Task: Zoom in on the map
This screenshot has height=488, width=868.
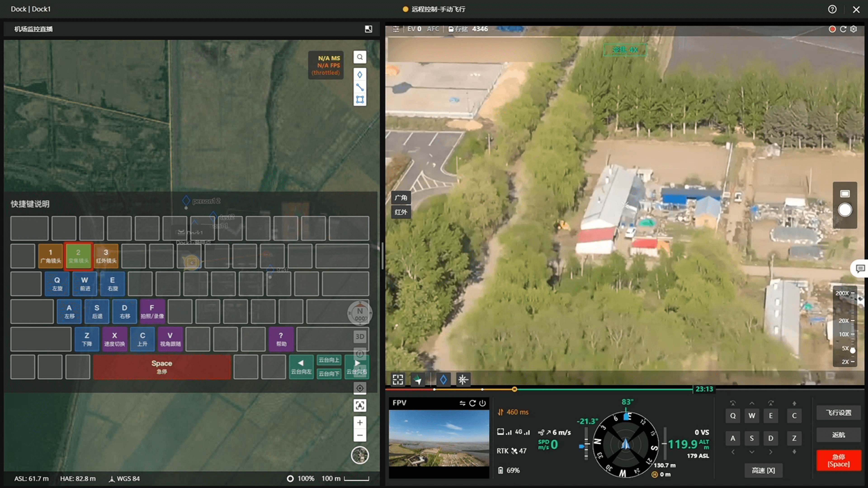Action: (x=360, y=422)
